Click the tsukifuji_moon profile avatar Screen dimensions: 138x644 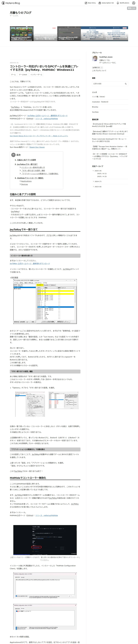[x=95, y=58]
